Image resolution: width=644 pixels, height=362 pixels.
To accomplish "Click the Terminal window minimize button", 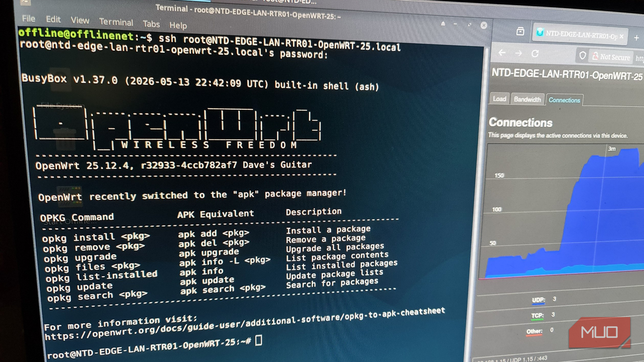I will click(455, 24).
